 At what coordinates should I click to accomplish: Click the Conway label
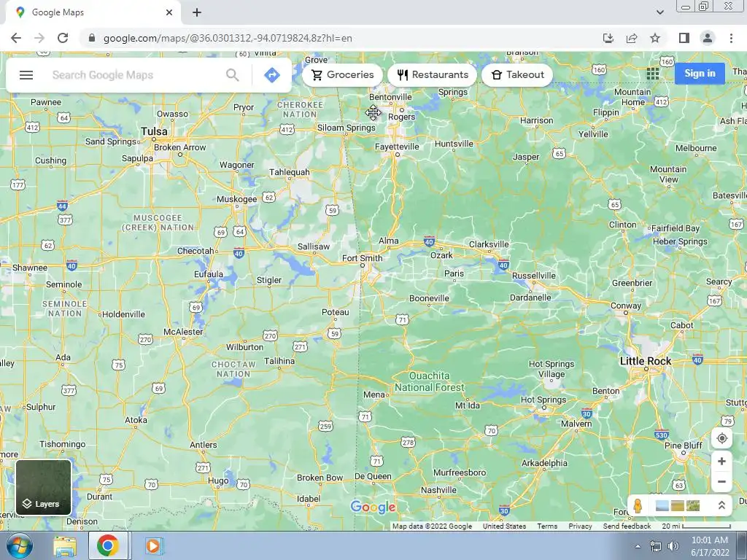click(625, 306)
